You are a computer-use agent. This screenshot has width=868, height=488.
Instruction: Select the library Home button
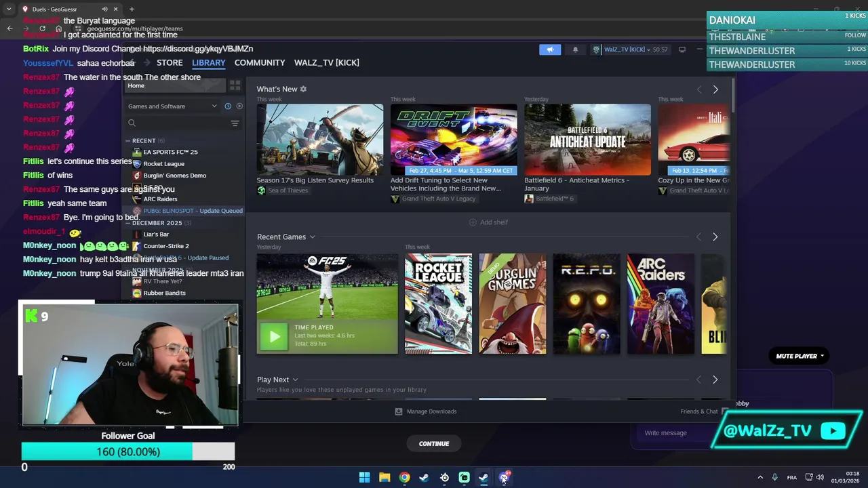tap(175, 85)
